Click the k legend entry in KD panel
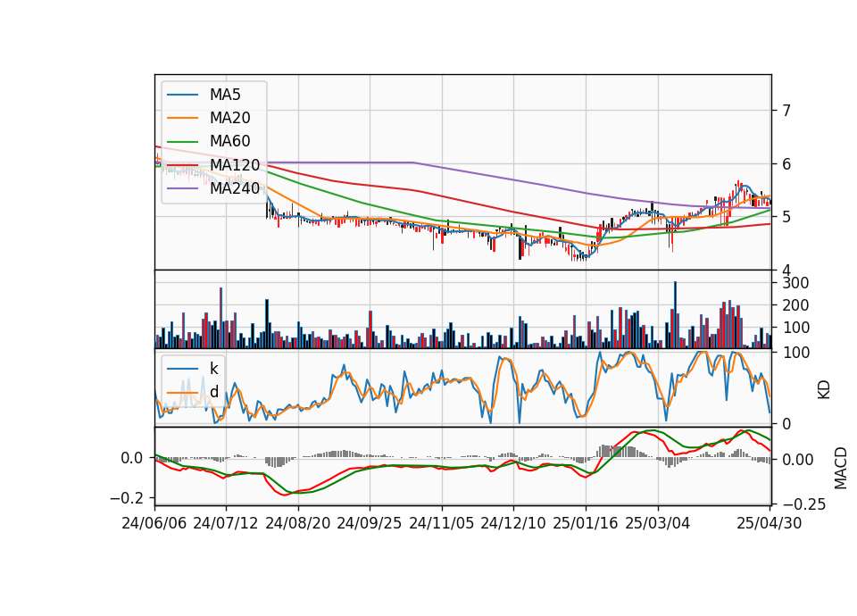Viewport: 857px width, 616px height. click(x=213, y=369)
